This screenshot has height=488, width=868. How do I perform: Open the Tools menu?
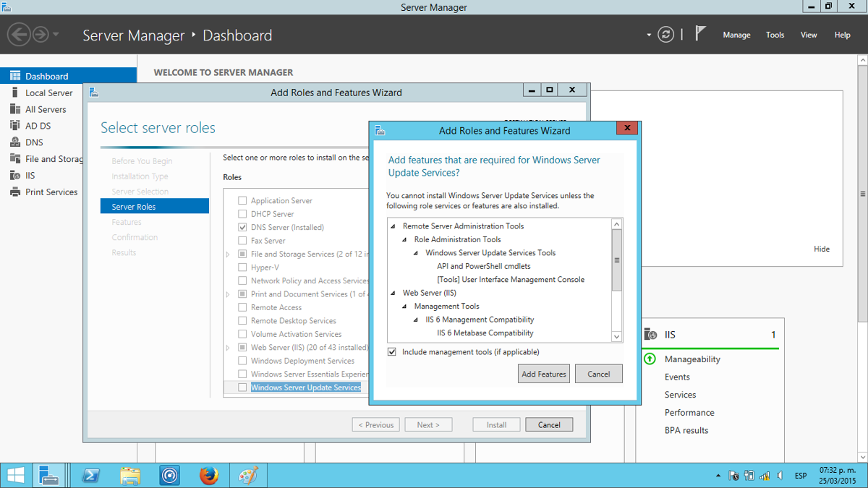pyautogui.click(x=775, y=35)
